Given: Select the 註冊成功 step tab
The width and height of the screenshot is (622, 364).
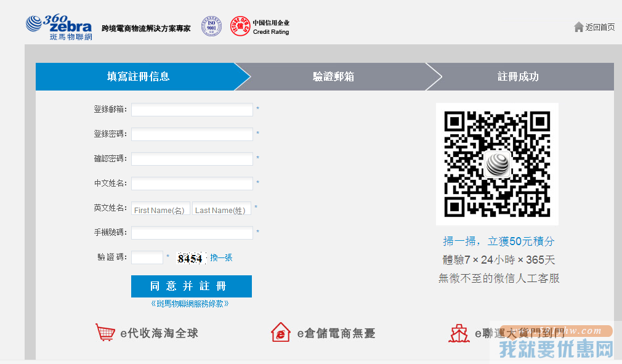Looking at the screenshot, I should click(x=518, y=76).
